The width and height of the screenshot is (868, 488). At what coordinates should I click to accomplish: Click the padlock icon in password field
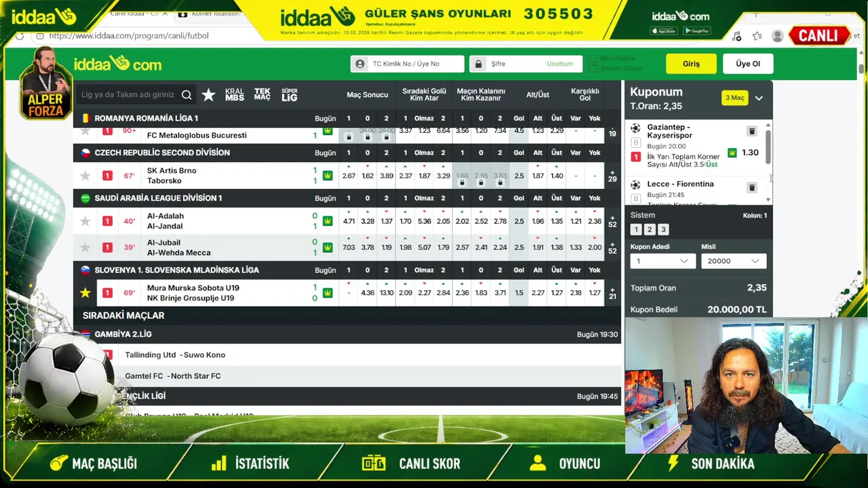click(479, 64)
